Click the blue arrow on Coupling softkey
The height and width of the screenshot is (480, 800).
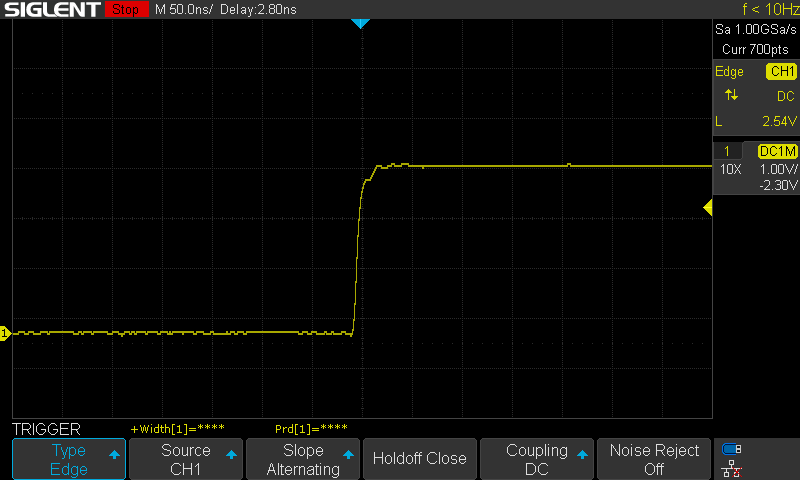pos(582,454)
